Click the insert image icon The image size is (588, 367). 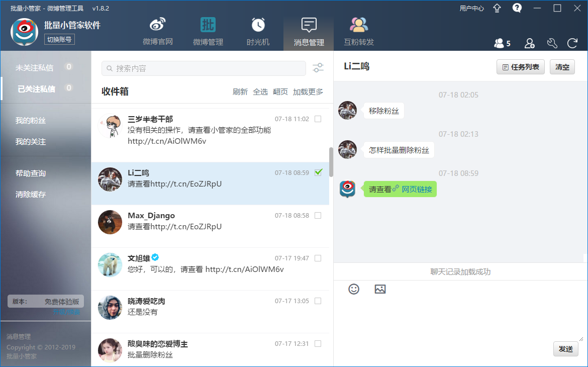[x=380, y=289]
